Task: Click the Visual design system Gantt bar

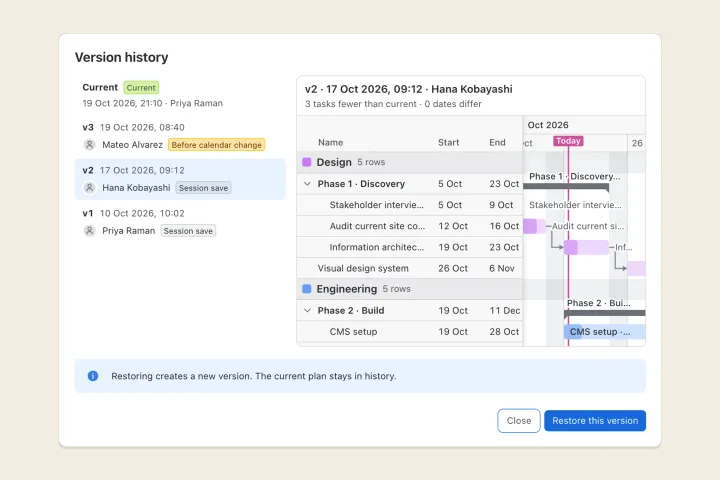Action: (x=636, y=268)
